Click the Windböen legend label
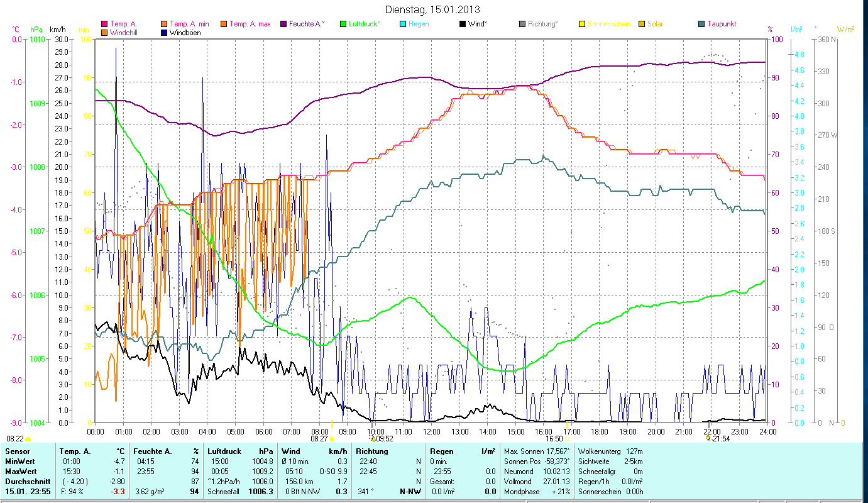The width and height of the screenshot is (868, 503). [x=185, y=32]
